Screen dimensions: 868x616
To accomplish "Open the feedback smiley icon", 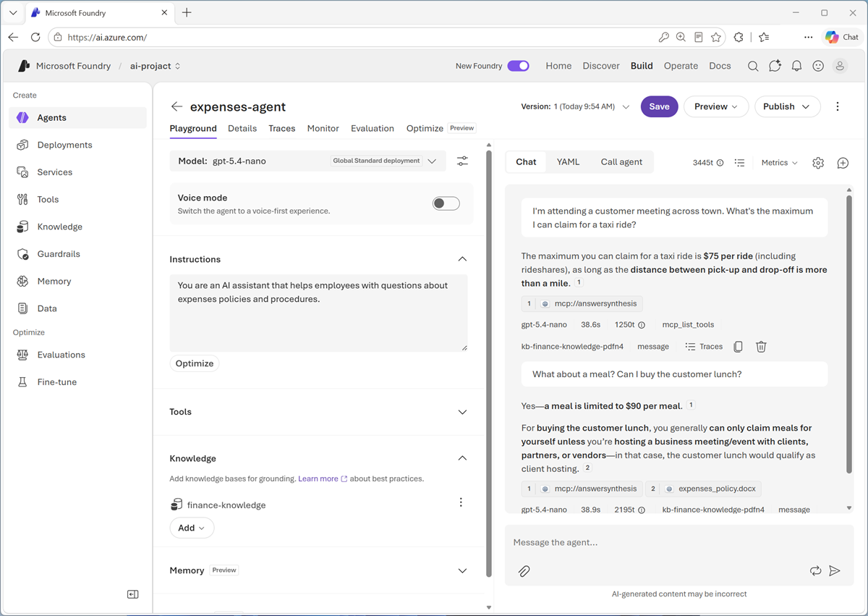I will pos(818,66).
